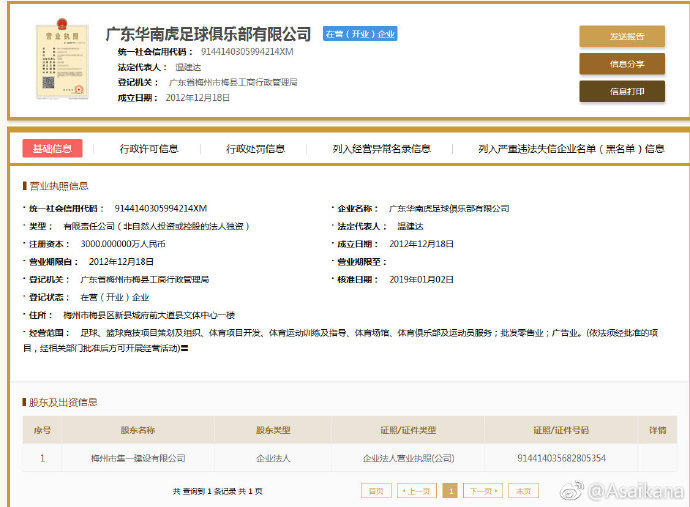690x507 pixels.
Task: Go to next page 下一页
Action: (x=483, y=491)
